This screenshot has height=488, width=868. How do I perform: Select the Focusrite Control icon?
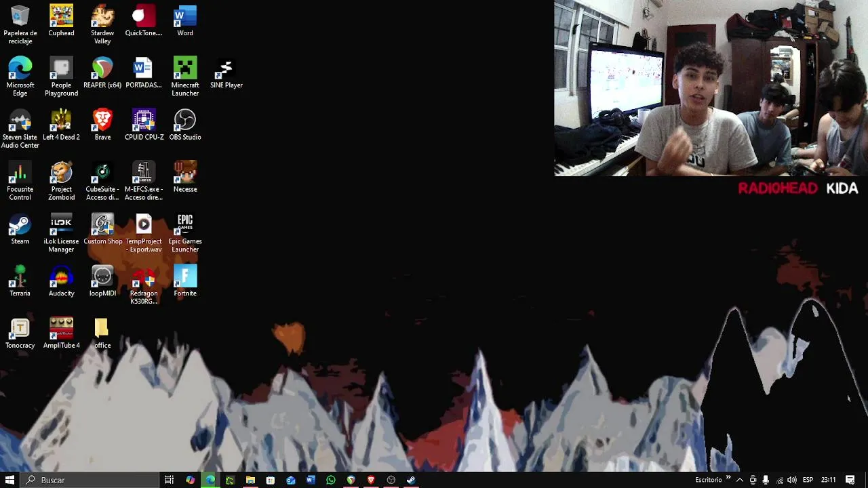pos(20,181)
